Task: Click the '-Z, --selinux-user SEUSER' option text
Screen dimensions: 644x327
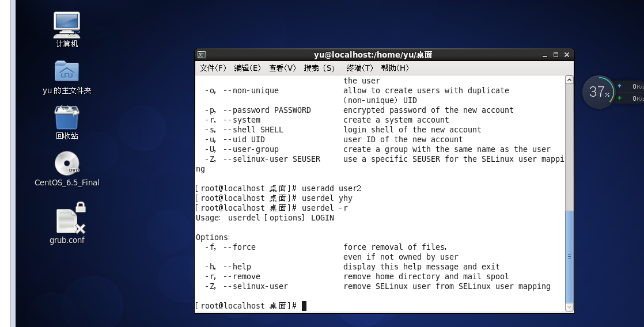Action: click(x=263, y=159)
